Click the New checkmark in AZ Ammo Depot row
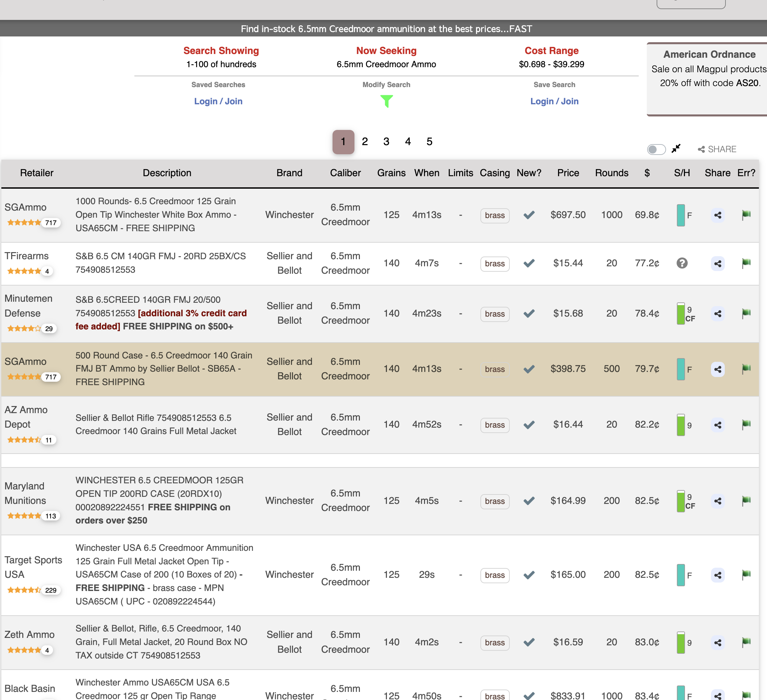Viewport: 767px width, 700px height. pos(529,425)
